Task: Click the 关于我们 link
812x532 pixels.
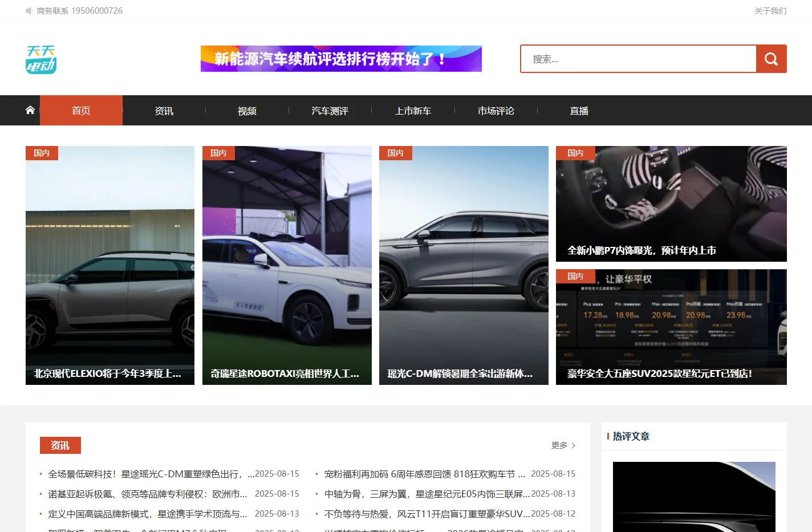Action: (770, 11)
